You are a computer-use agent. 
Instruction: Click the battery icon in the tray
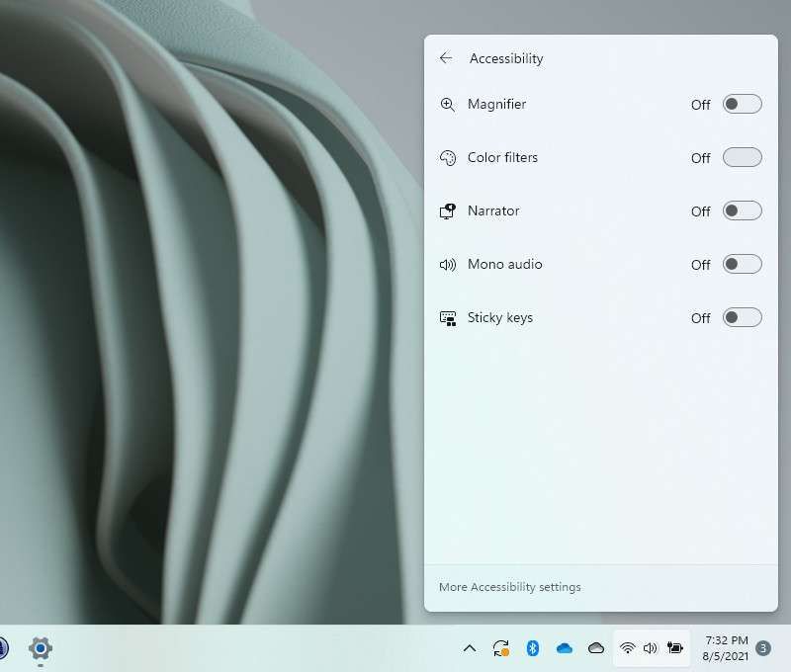point(675,648)
